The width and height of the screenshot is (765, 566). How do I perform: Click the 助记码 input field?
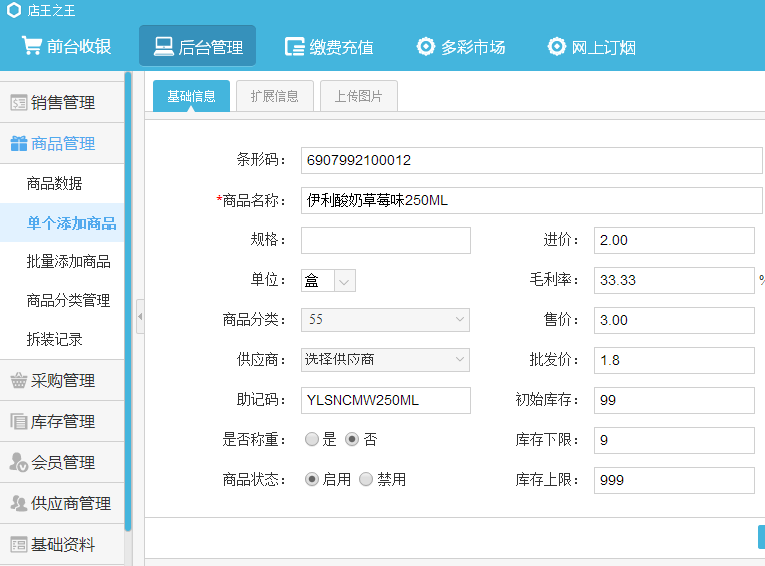coord(386,400)
